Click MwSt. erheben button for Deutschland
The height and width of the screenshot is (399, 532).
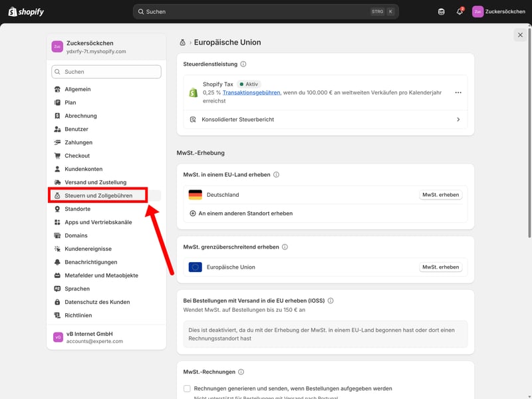[440, 195]
